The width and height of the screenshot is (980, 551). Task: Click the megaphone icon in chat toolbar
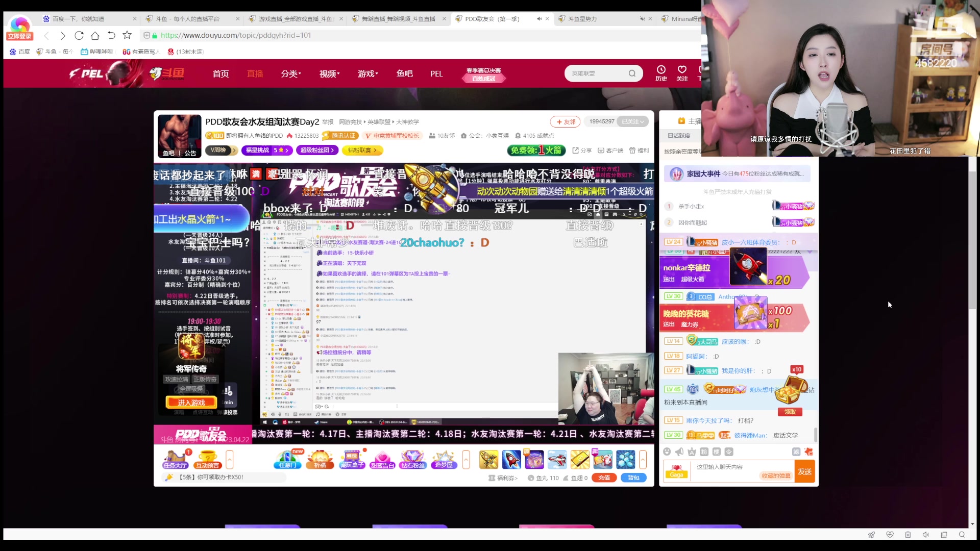click(679, 452)
